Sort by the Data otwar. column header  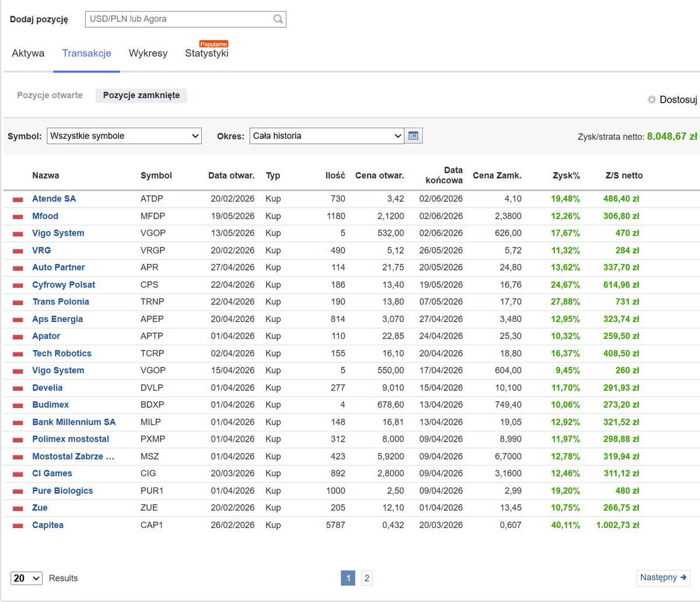tap(231, 175)
